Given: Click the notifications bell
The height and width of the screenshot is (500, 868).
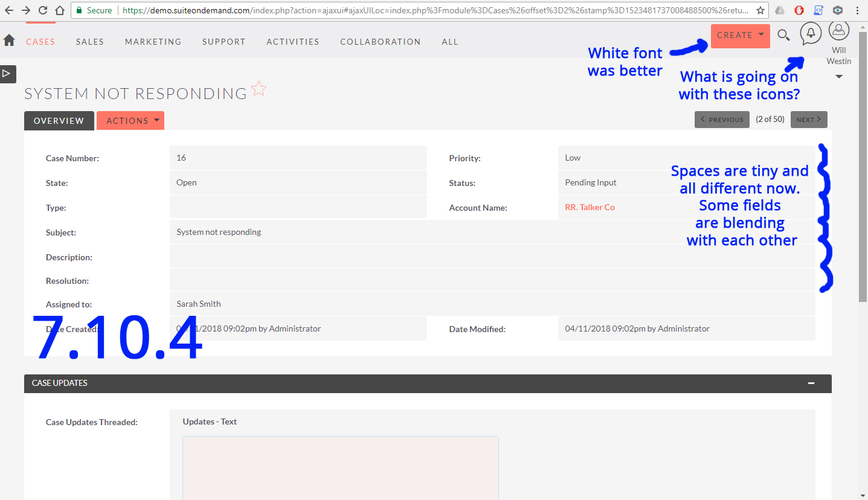Looking at the screenshot, I should [x=810, y=33].
